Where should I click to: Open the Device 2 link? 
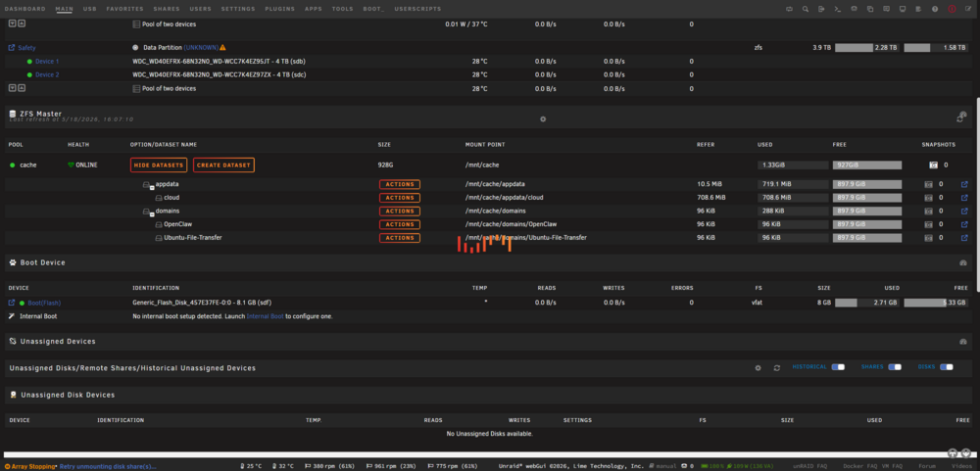[x=47, y=75]
